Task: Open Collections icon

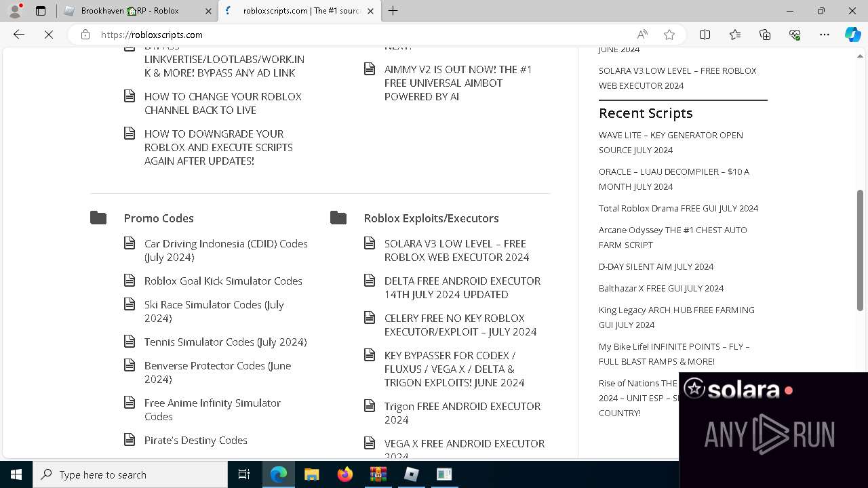Action: [x=765, y=35]
